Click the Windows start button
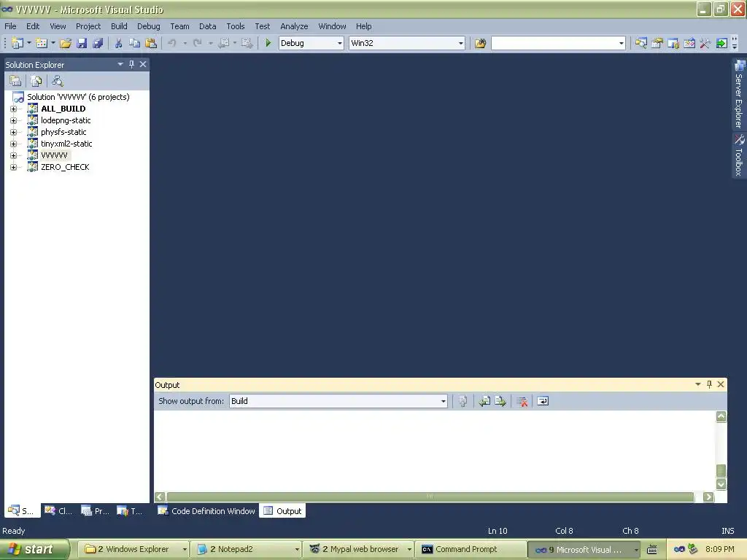 click(34, 550)
